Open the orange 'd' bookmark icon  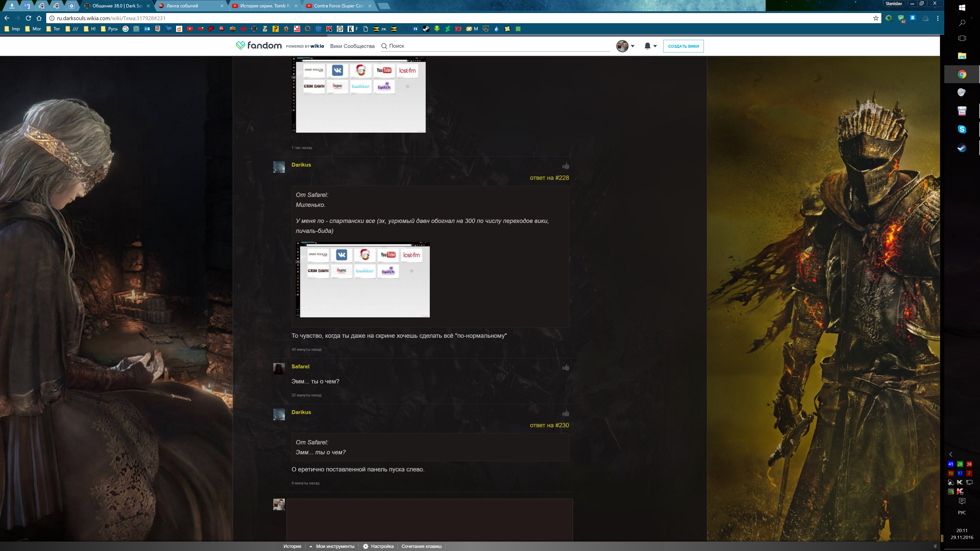[179, 29]
